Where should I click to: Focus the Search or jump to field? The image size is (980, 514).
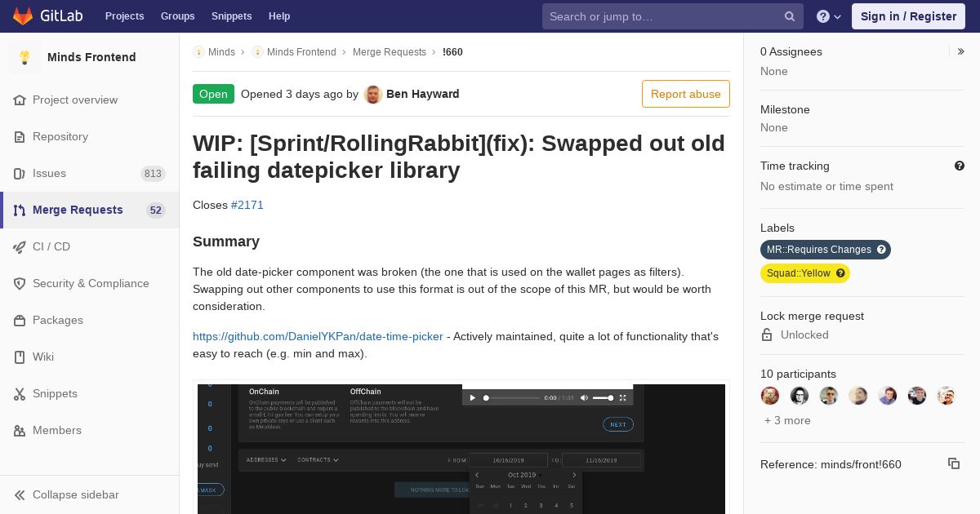point(673,16)
